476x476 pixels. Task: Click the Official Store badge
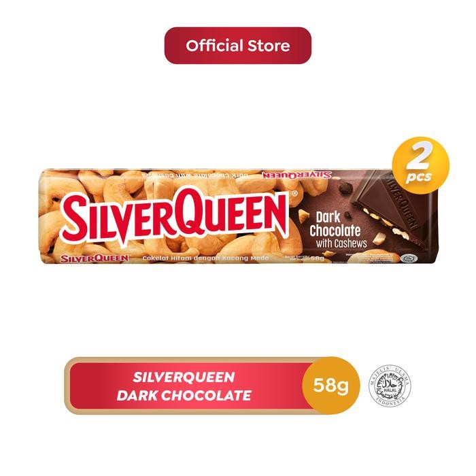pos(238,46)
